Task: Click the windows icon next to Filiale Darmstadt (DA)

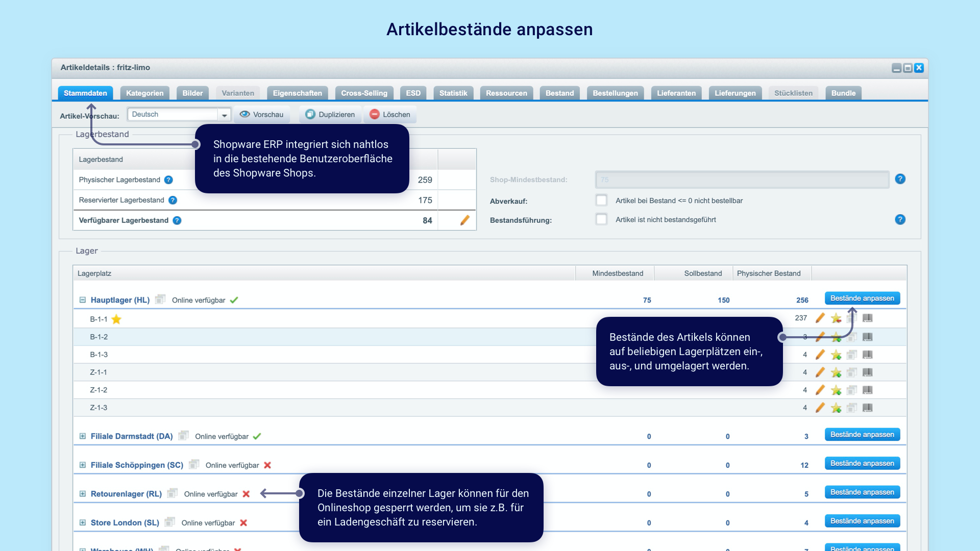Action: pyautogui.click(x=184, y=435)
